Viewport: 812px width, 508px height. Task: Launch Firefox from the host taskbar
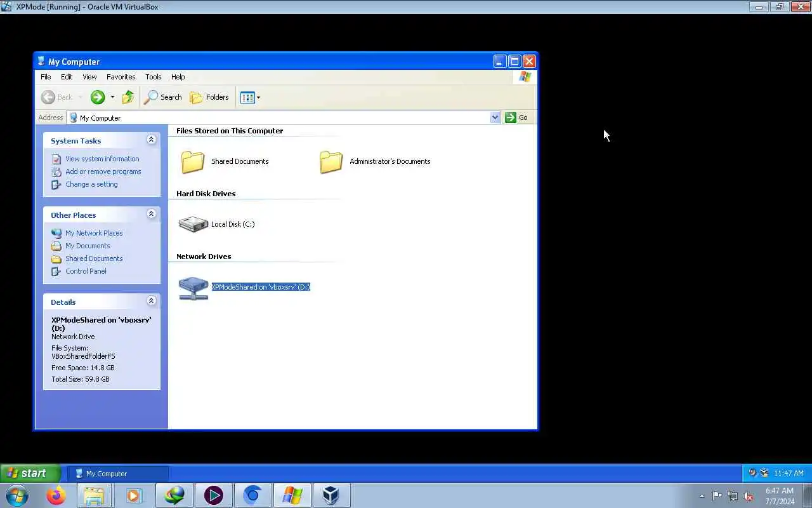(x=56, y=495)
